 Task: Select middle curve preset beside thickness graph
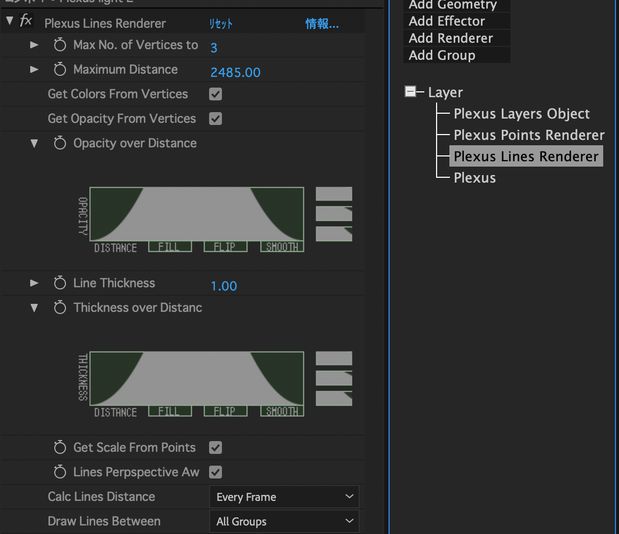(334, 378)
